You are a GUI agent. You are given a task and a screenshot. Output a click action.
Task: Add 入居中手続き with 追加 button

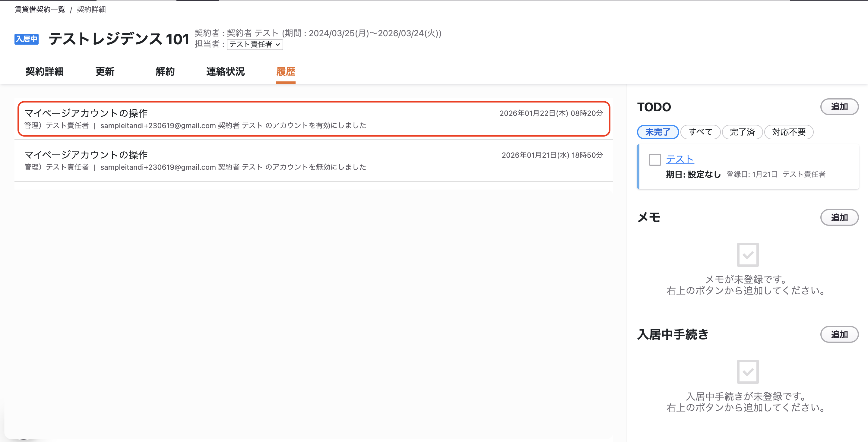point(839,335)
